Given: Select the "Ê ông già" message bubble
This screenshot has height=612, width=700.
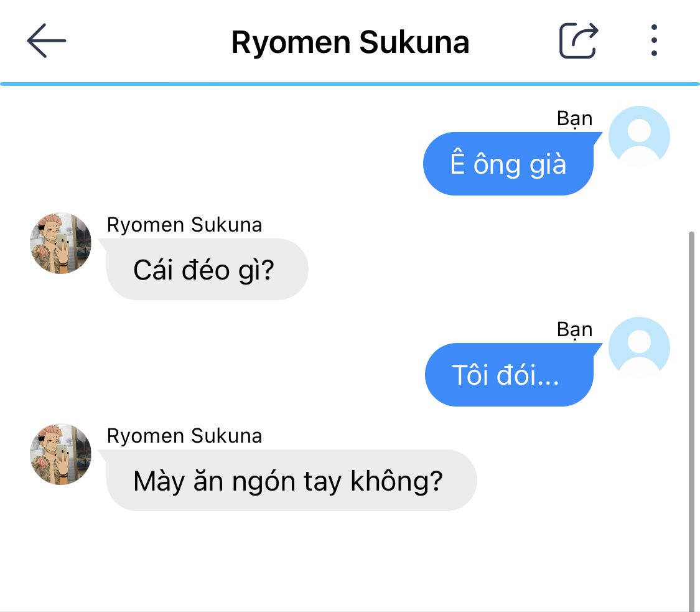Looking at the screenshot, I should tap(508, 164).
